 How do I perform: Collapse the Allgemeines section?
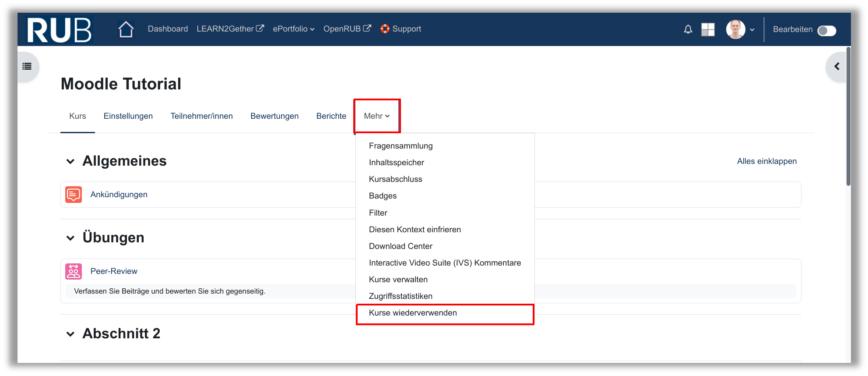(70, 161)
